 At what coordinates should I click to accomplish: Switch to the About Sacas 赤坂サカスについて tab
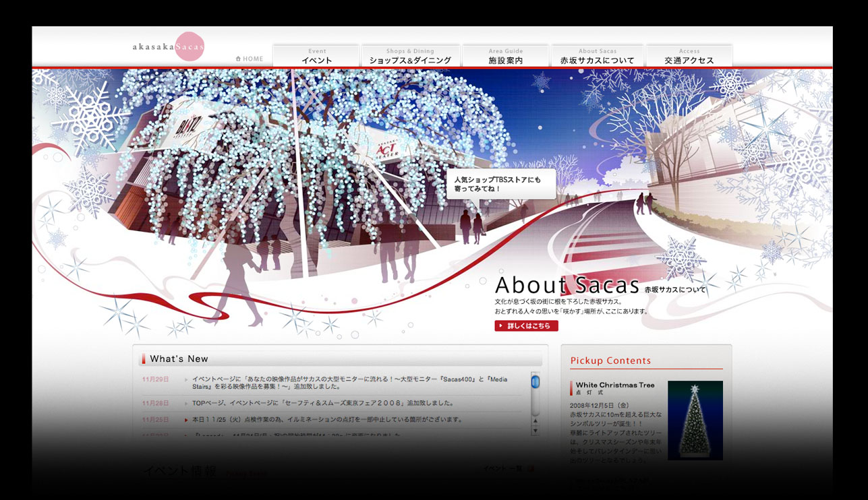pyautogui.click(x=598, y=56)
